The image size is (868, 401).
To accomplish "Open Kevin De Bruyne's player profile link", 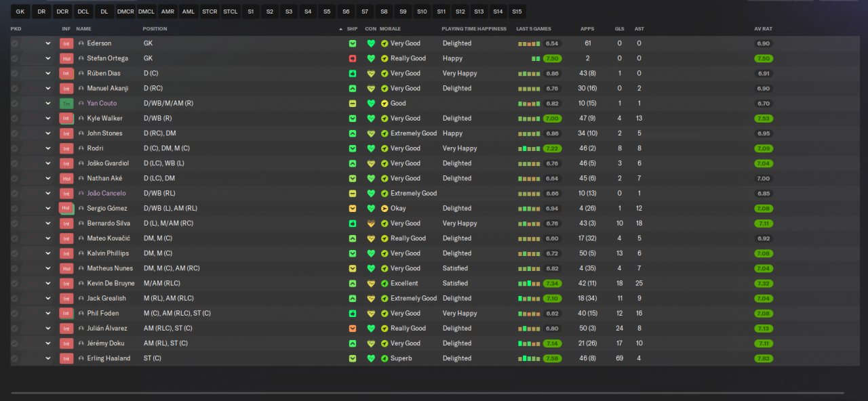I will (x=111, y=283).
